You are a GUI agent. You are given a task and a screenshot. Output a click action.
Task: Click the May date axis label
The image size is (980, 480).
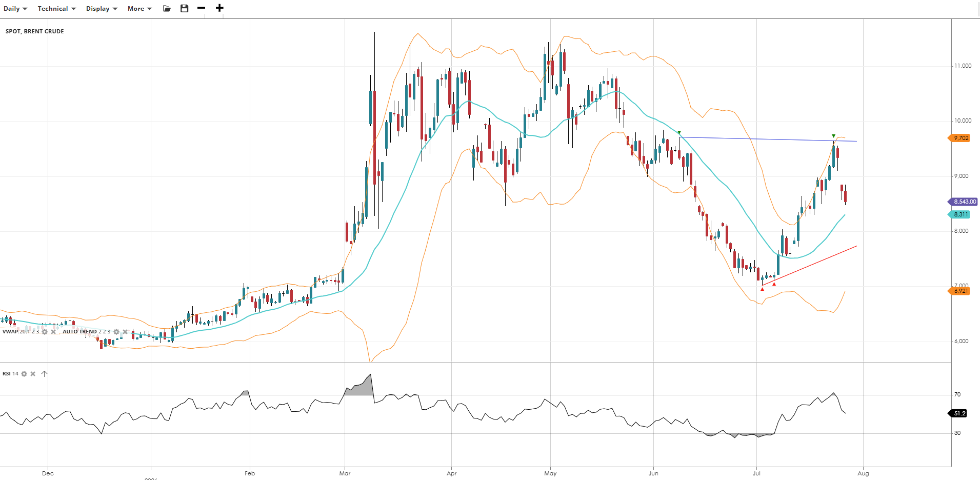[550, 473]
